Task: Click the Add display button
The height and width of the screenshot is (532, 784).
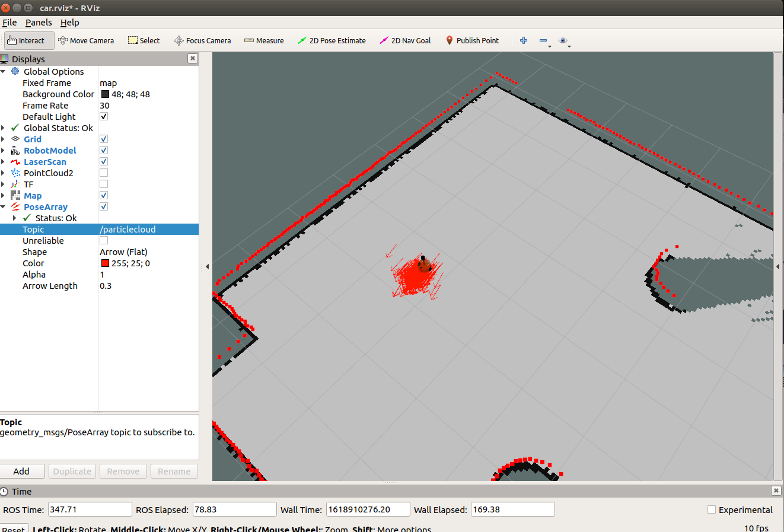Action: tap(23, 471)
